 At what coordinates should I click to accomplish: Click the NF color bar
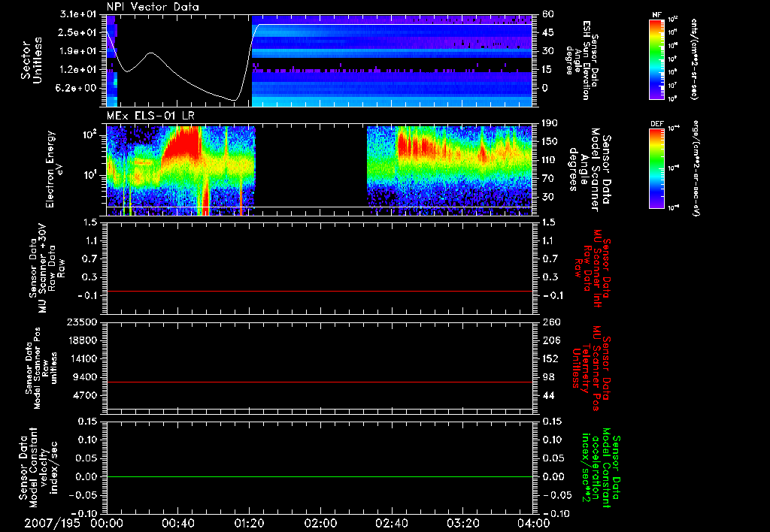point(656,59)
